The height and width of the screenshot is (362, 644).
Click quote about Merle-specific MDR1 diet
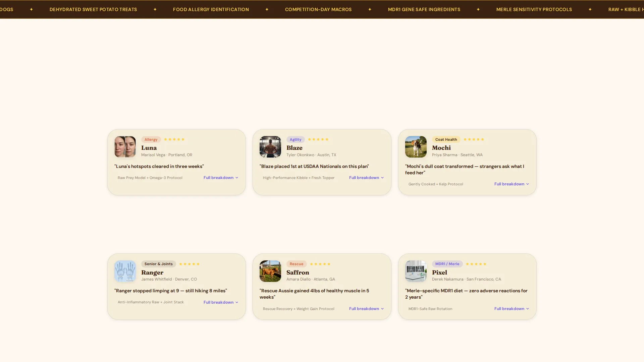click(466, 294)
